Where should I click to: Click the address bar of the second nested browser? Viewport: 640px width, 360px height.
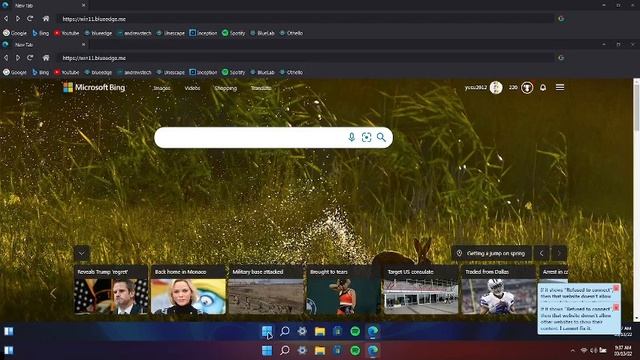(x=306, y=58)
